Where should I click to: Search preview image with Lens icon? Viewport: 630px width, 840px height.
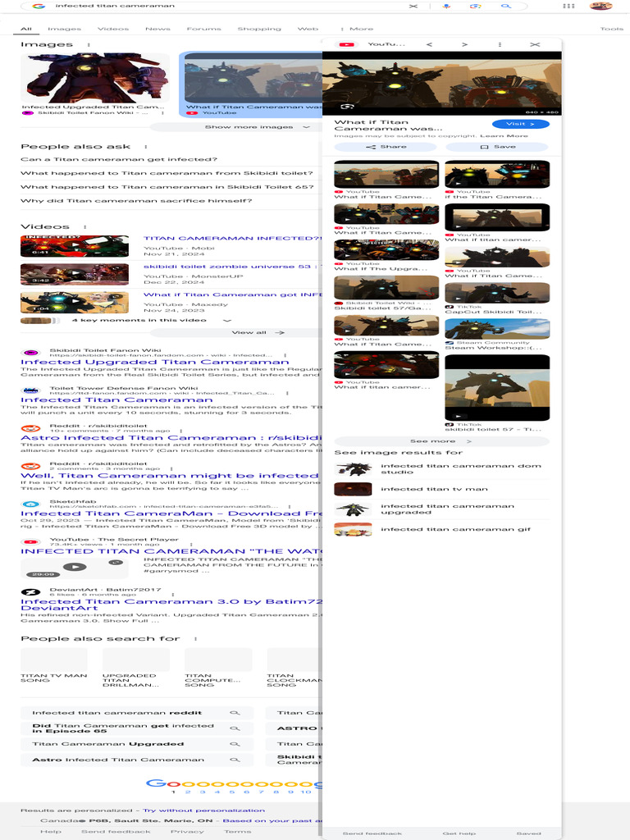(x=347, y=107)
